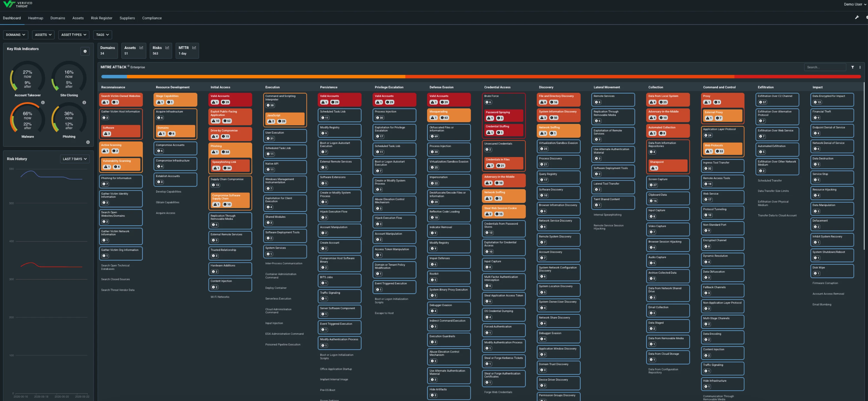
Task: Go to the Risk Register tab
Action: 101,18
